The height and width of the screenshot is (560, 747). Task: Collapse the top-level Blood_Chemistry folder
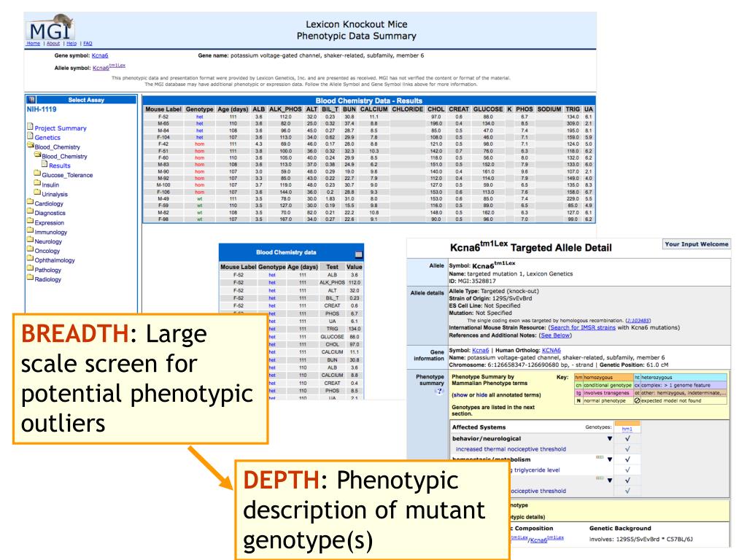click(x=31, y=145)
